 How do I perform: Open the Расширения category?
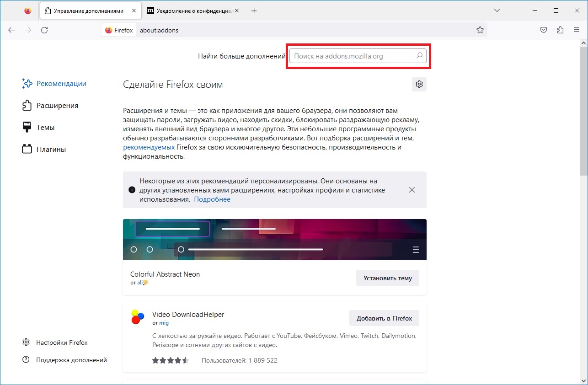coord(50,106)
